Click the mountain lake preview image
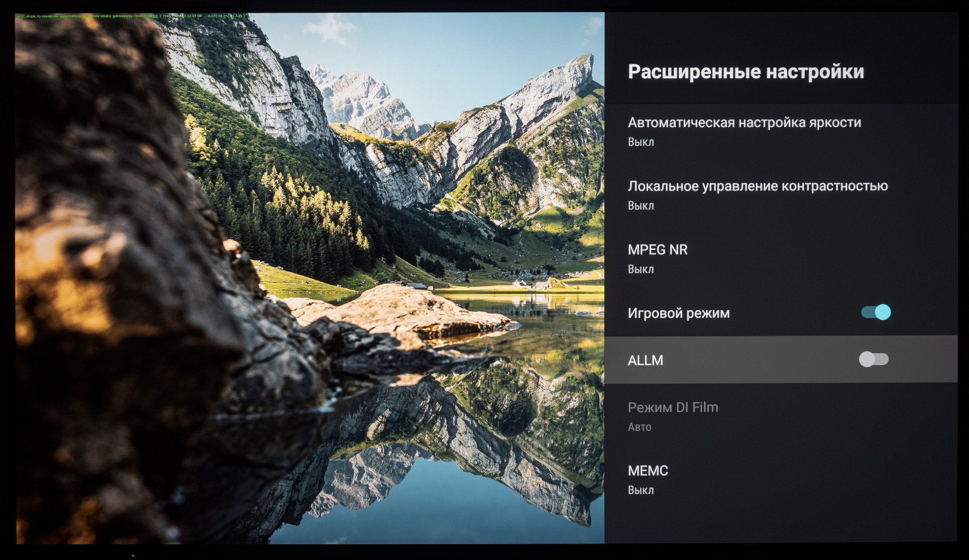 tap(310, 278)
